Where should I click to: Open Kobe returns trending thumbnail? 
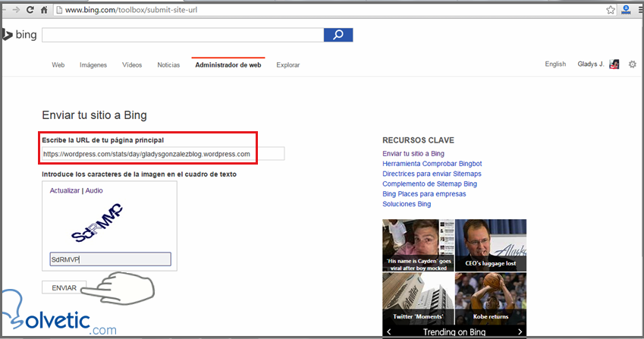491,298
